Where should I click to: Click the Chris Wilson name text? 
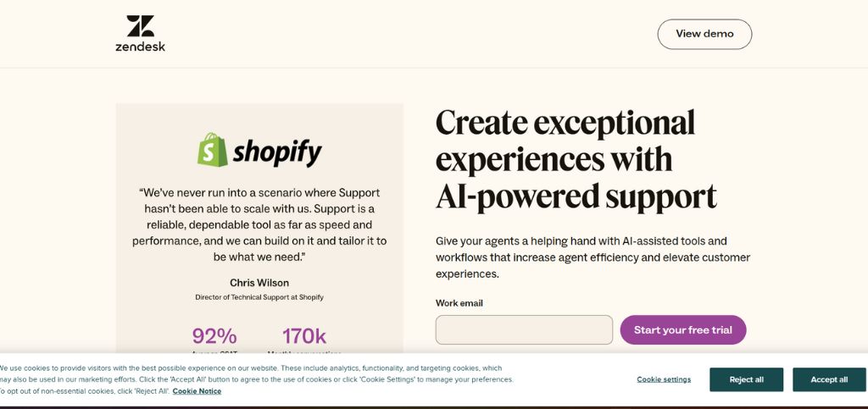[259, 283]
